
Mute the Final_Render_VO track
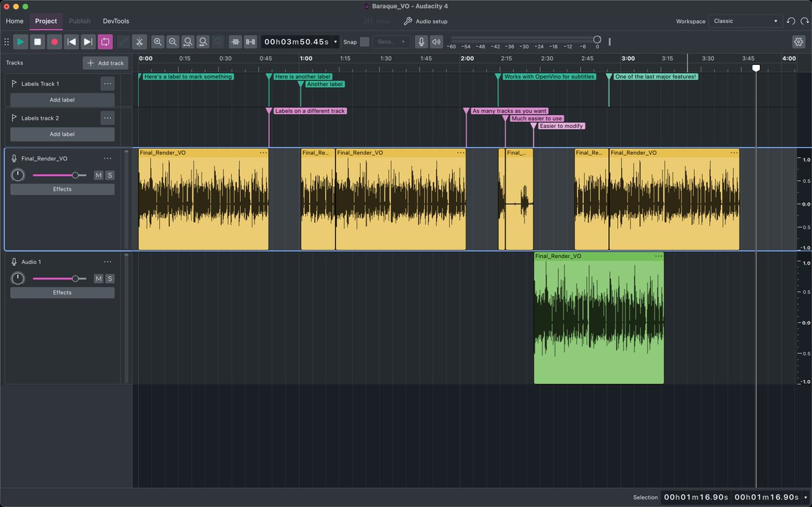point(98,175)
